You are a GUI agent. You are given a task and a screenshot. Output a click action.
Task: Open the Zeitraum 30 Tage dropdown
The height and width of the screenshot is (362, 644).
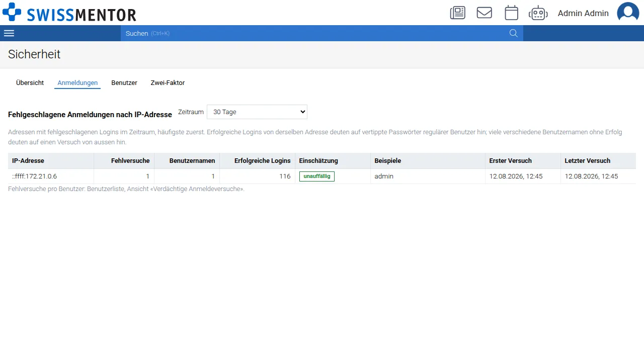pos(257,112)
